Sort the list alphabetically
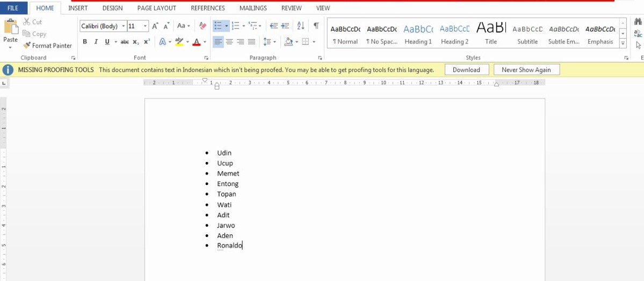The height and width of the screenshot is (281, 644). [x=301, y=26]
